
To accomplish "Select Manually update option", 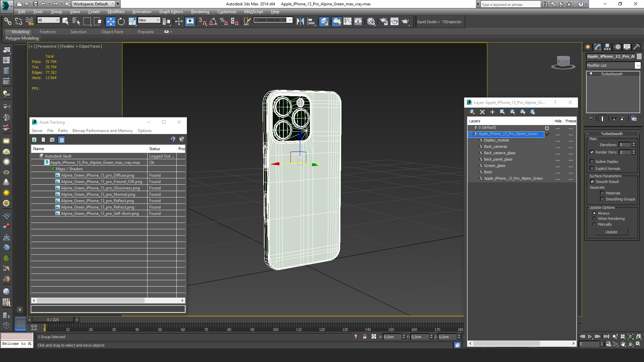I will [x=594, y=224].
